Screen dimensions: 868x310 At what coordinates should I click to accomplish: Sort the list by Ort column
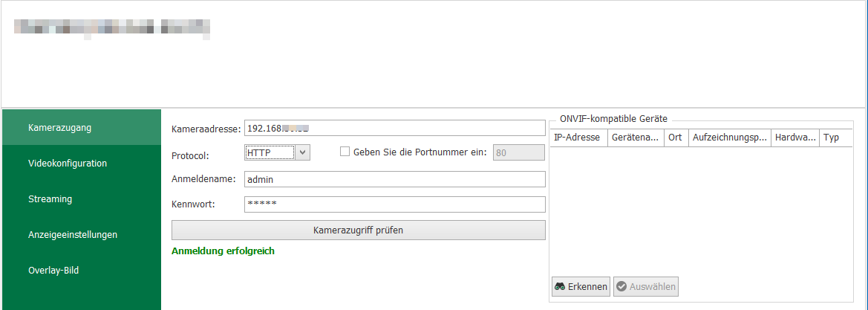click(x=675, y=138)
